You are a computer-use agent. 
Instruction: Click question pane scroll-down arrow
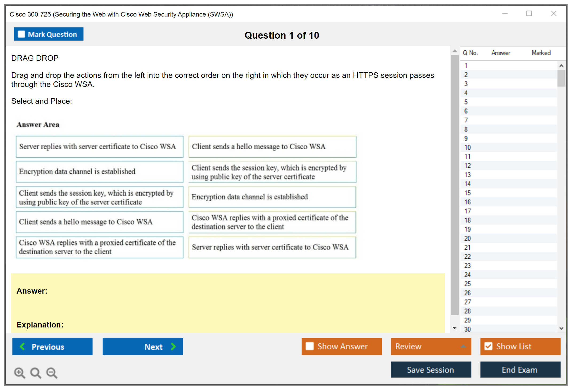pos(455,328)
